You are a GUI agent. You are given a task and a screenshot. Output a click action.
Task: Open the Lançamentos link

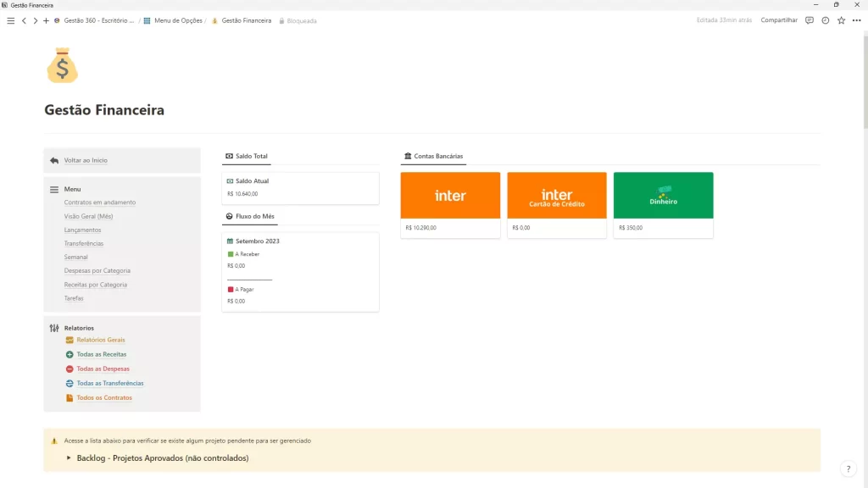point(82,230)
